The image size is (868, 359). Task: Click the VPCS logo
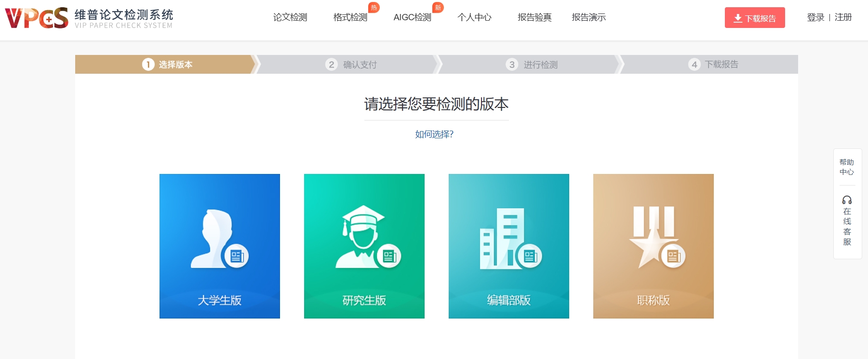(x=37, y=18)
